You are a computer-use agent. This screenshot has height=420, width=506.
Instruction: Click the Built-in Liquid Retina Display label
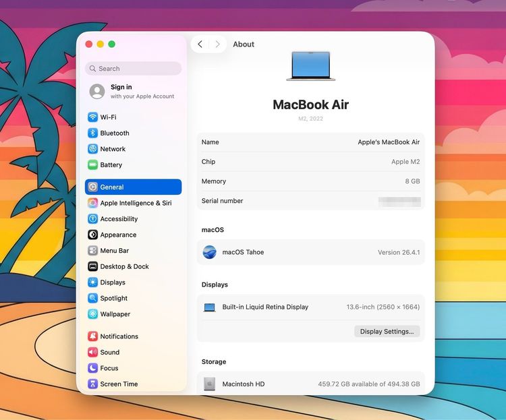(265, 307)
